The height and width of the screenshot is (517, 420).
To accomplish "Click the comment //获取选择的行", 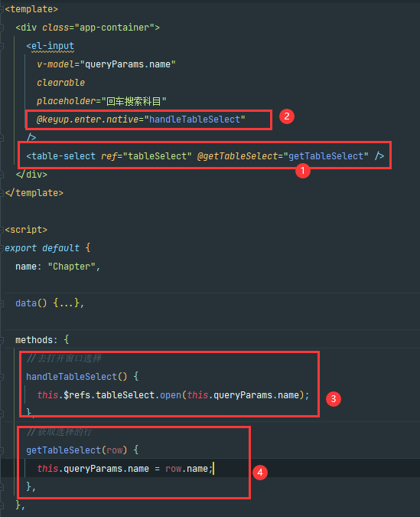I will coord(60,432).
